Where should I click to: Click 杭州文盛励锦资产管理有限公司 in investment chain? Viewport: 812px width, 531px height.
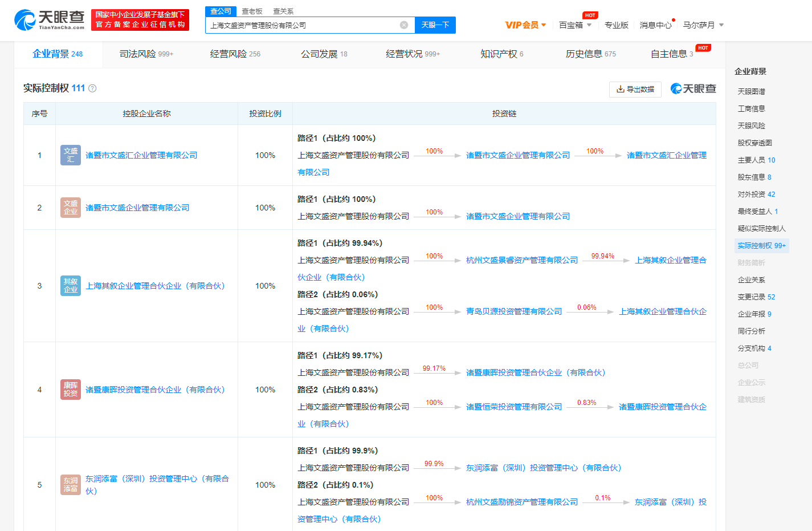click(522, 502)
